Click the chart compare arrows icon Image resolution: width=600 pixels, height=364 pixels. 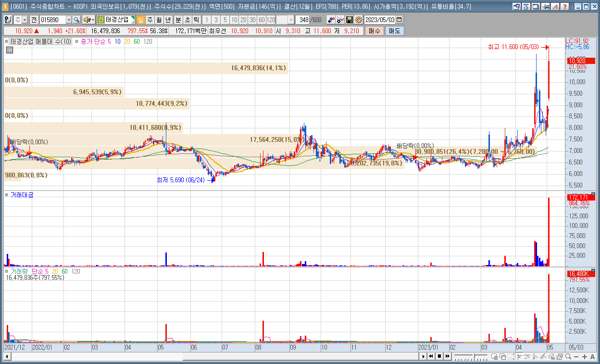pyautogui.click(x=331, y=20)
